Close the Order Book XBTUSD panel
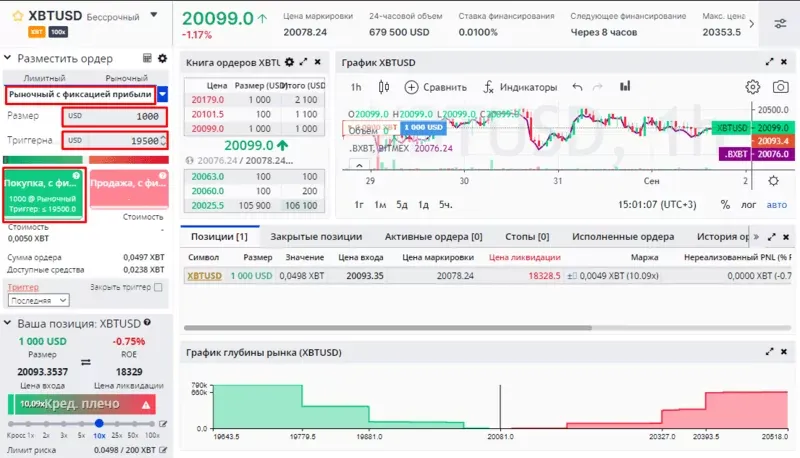This screenshot has height=458, width=800. 317,62
